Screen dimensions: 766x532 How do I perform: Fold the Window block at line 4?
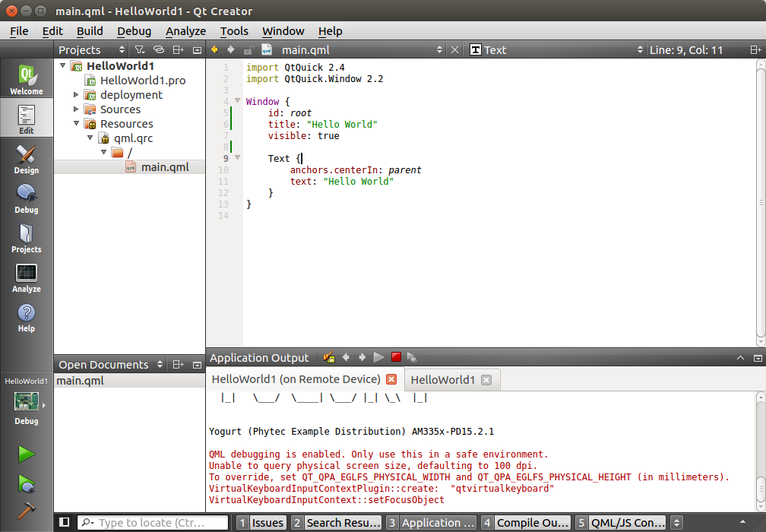[x=237, y=100]
